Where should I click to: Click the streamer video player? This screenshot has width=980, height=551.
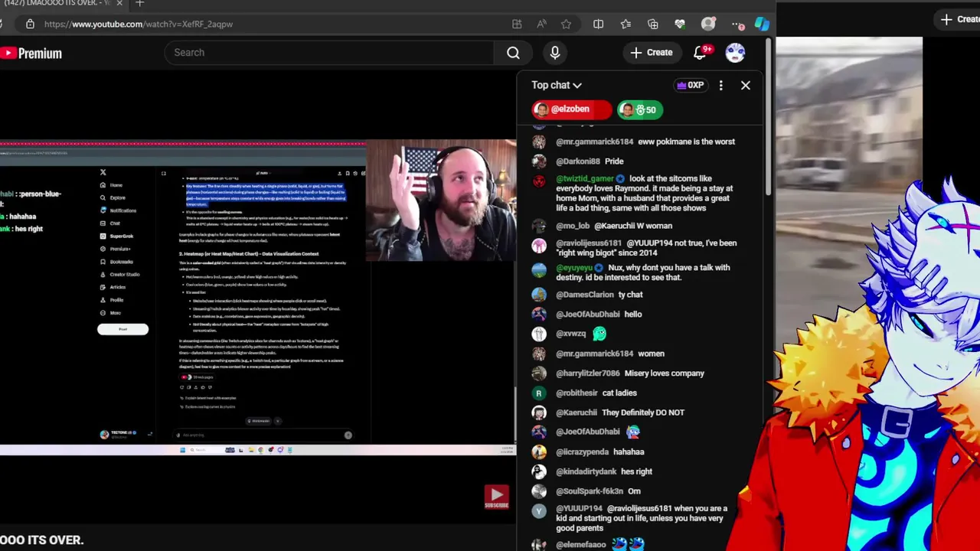coord(258,297)
